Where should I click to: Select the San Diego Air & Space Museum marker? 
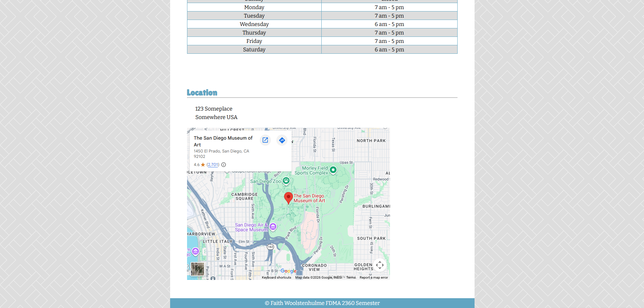point(273,227)
